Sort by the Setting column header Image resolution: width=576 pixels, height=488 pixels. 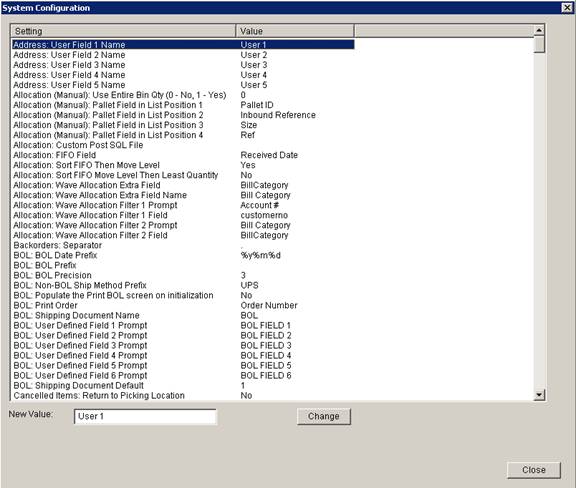[x=123, y=31]
